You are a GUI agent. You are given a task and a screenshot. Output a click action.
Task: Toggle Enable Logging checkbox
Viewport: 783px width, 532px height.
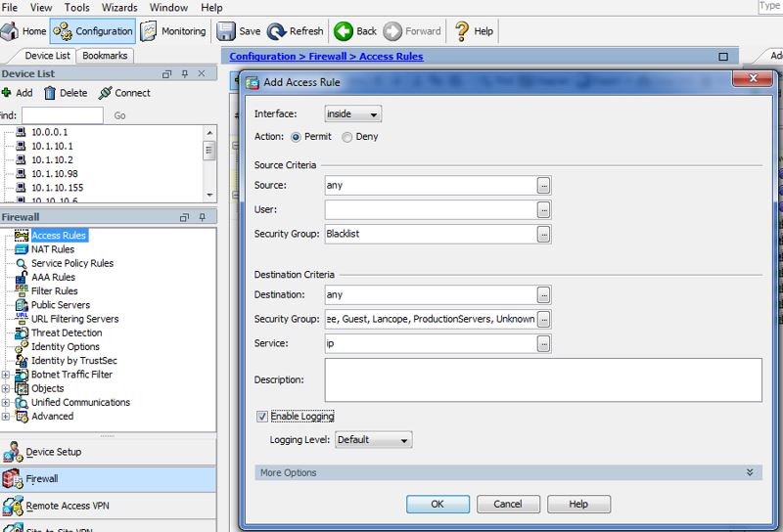click(x=261, y=417)
